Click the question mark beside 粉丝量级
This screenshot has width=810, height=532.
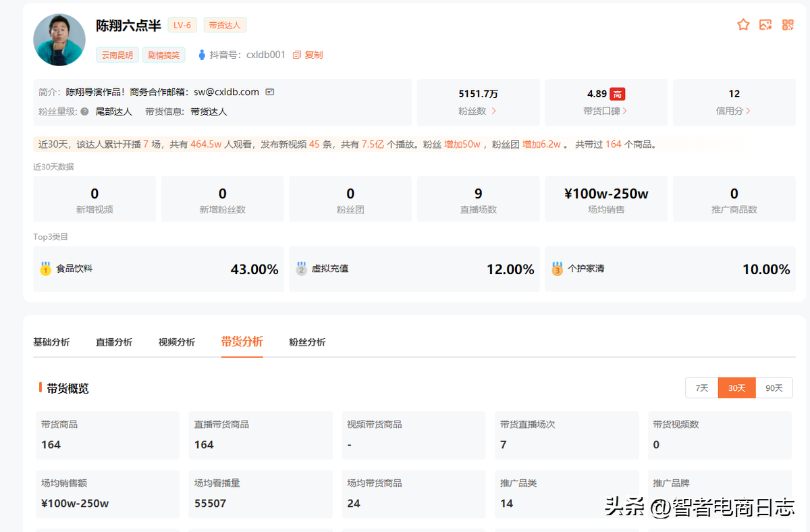[x=84, y=111]
